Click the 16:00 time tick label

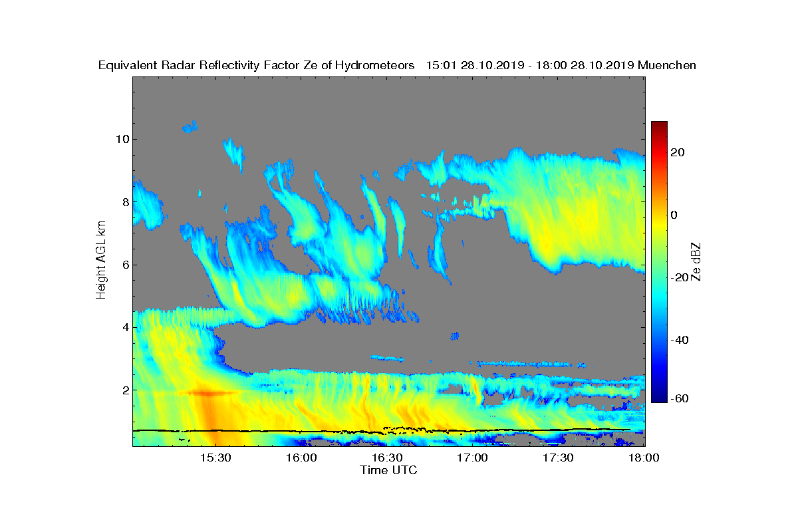(x=301, y=458)
